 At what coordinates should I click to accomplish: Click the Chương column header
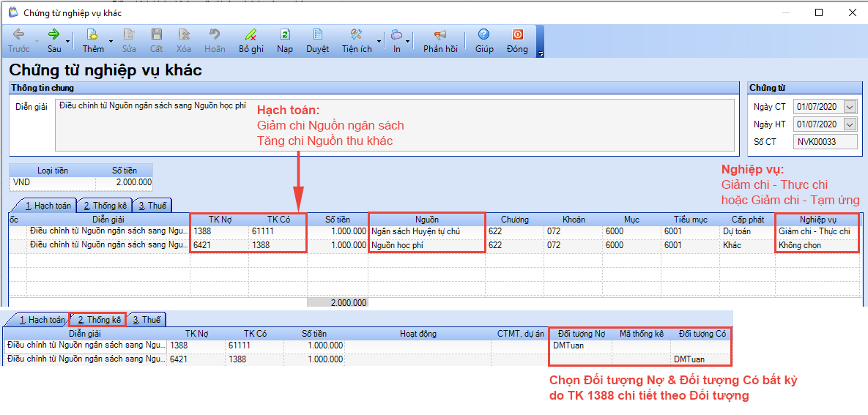(x=515, y=220)
